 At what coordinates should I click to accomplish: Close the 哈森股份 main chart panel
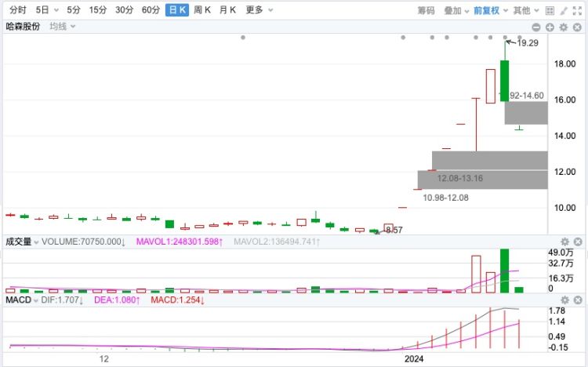[x=578, y=27]
